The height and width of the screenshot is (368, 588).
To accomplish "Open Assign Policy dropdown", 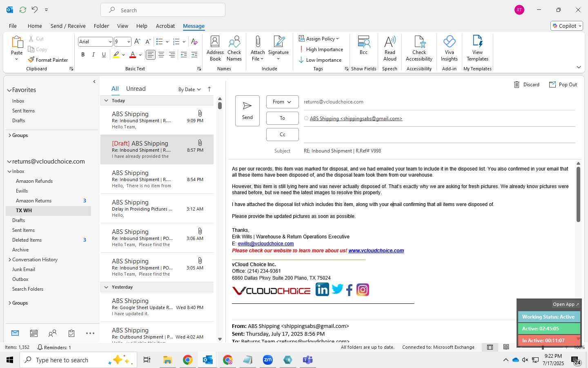I will [319, 39].
